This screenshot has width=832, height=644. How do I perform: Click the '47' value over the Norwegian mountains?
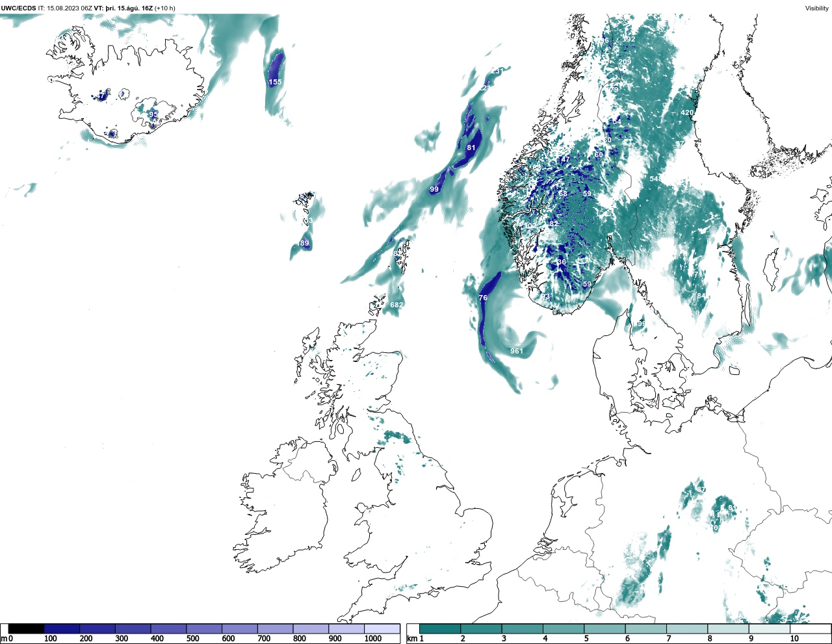(x=565, y=159)
